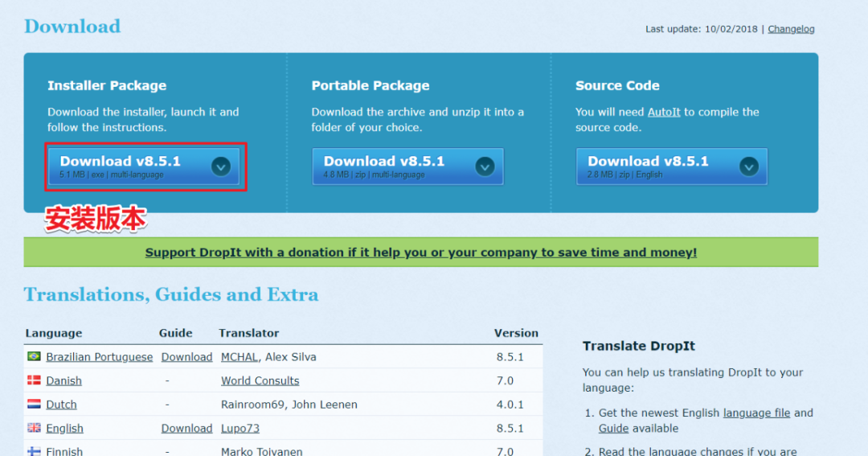868x456 pixels.
Task: Expand Source Code download dropdown arrow
Action: click(749, 166)
